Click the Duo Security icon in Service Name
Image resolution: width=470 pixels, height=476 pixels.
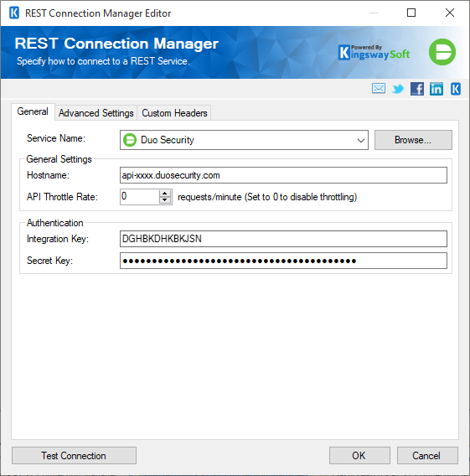pos(130,140)
